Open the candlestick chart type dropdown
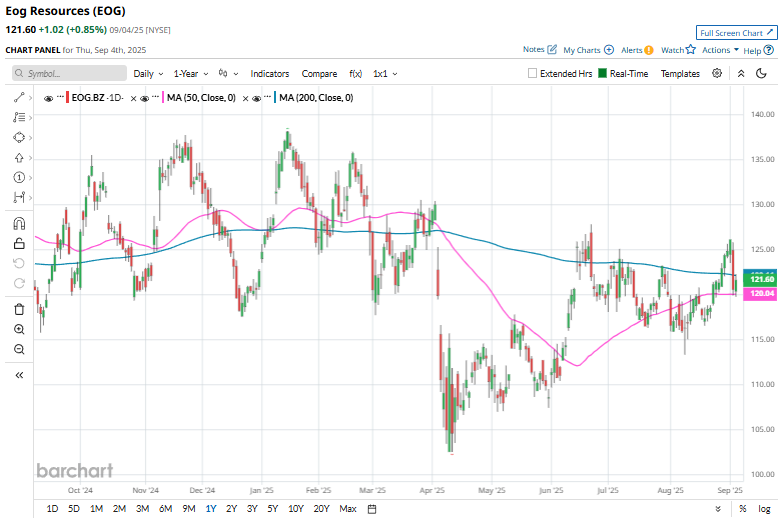 click(228, 74)
